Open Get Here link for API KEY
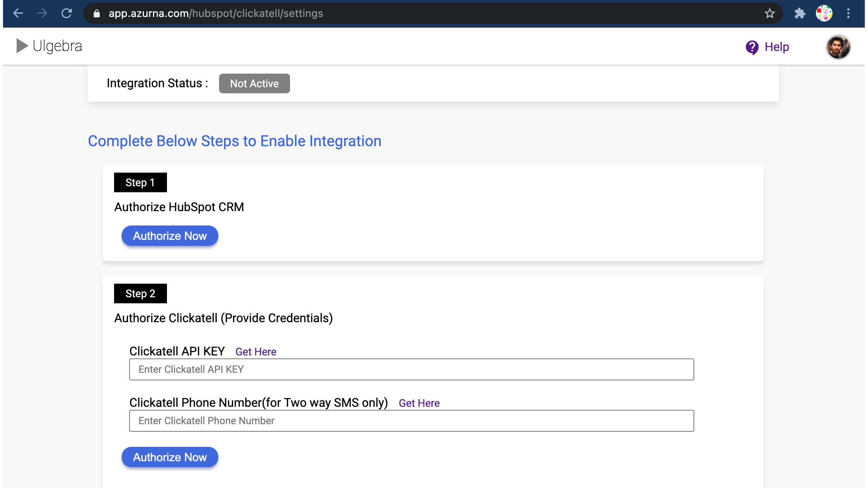 pos(256,352)
